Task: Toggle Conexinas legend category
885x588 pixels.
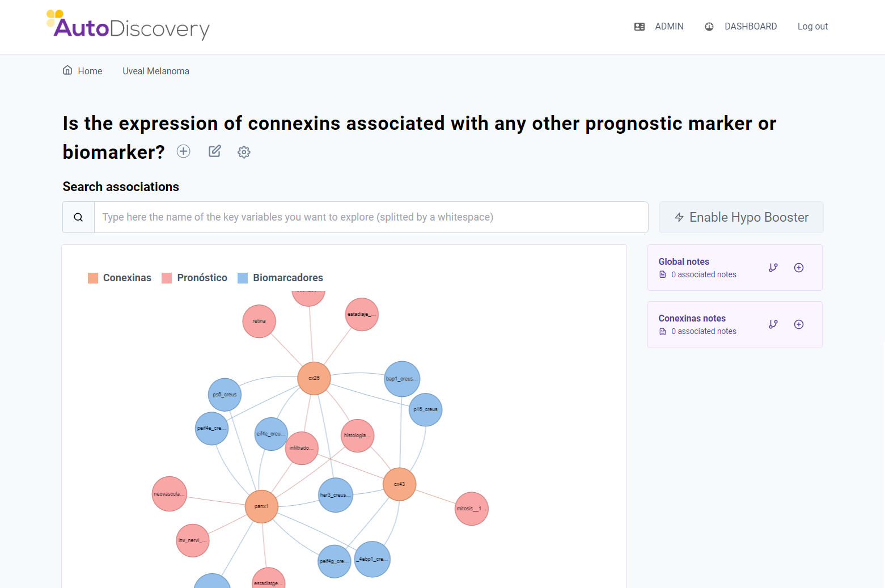Action: [120, 278]
